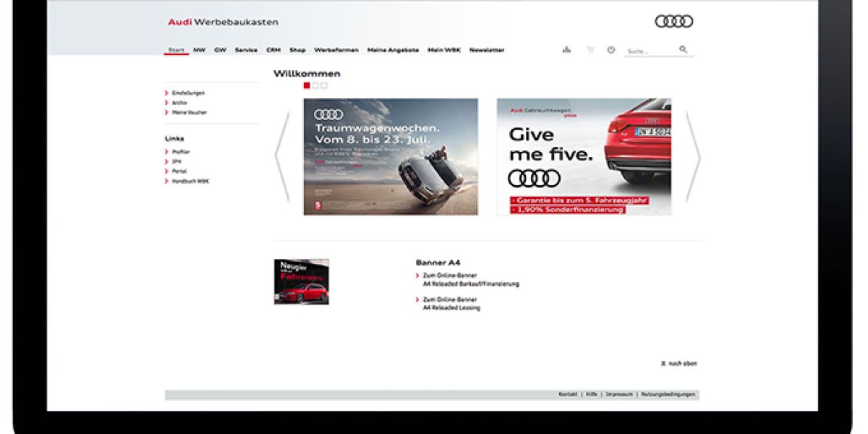Go to the Shop section

[x=297, y=51]
